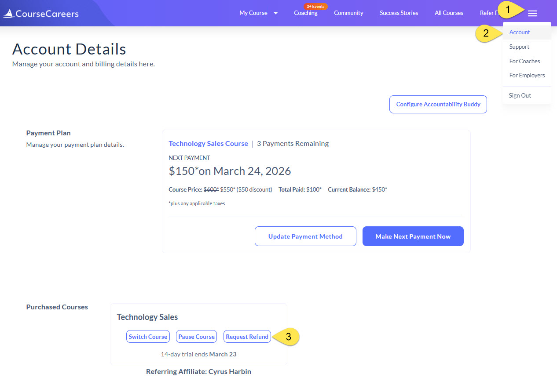Click the Update Payment Method button
The image size is (557, 392).
pos(305,236)
